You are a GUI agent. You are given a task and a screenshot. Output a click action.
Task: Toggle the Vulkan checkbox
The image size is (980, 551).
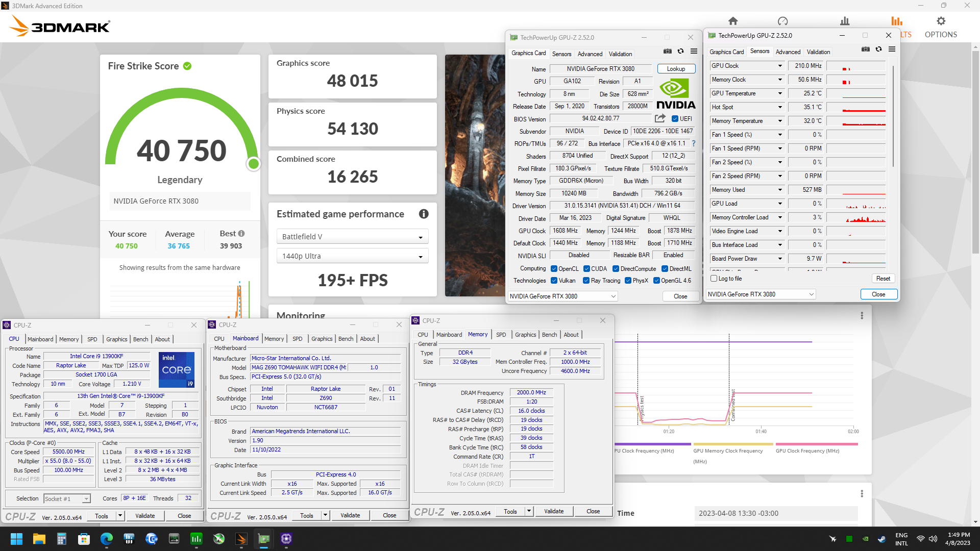[x=554, y=281]
